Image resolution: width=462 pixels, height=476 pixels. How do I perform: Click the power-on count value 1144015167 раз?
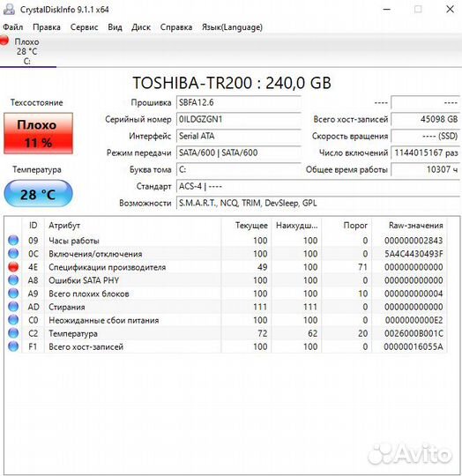426,152
